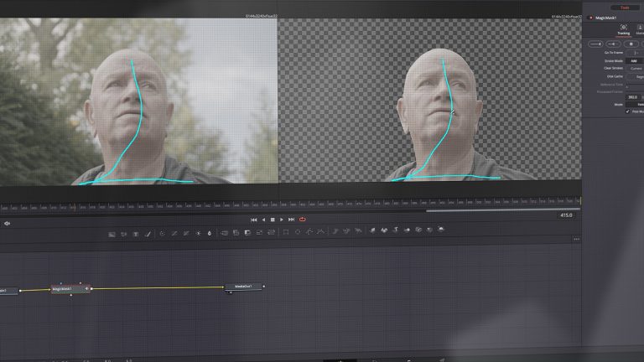Open the Mode dropdown in inspector
Viewport: 644px width, 362px height.
635,104
